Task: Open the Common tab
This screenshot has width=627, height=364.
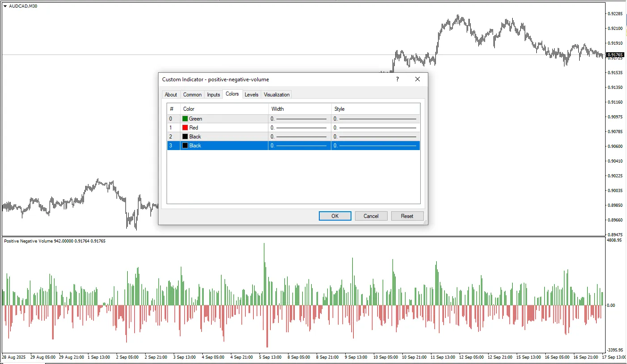Action: (192, 95)
